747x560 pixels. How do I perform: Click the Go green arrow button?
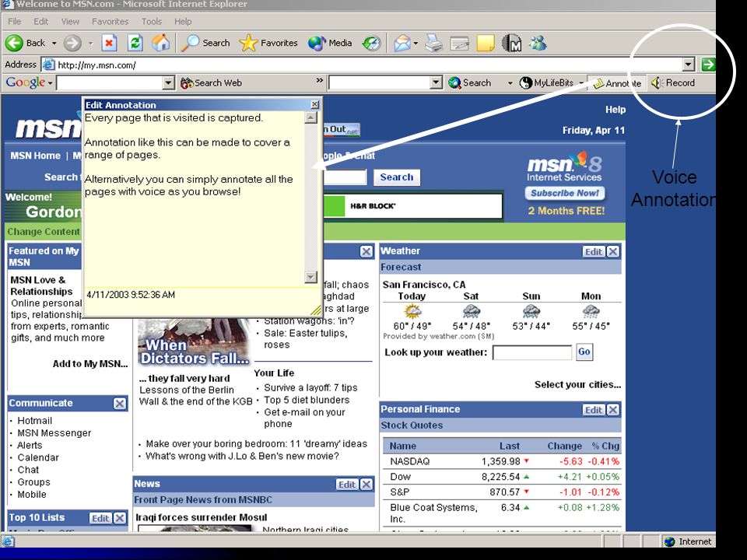(x=708, y=65)
